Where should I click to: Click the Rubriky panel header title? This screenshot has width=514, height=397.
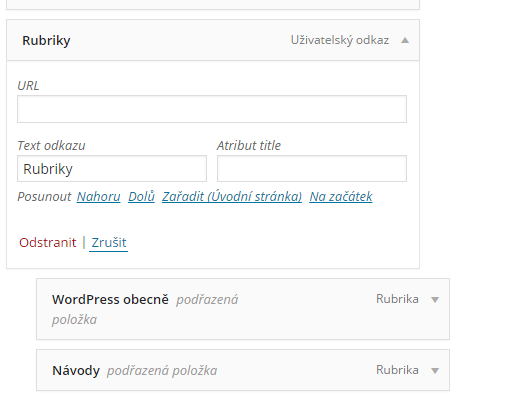coord(46,41)
